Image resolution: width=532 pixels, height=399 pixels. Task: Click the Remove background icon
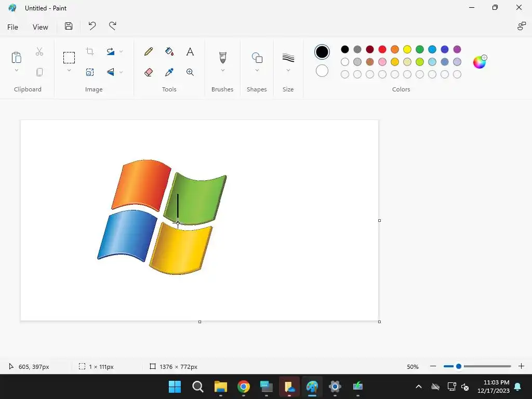click(x=90, y=72)
